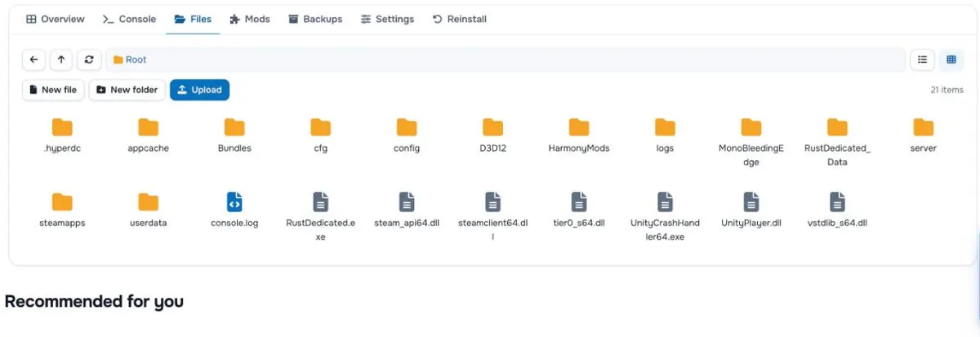Open the Reinstall tab

459,19
